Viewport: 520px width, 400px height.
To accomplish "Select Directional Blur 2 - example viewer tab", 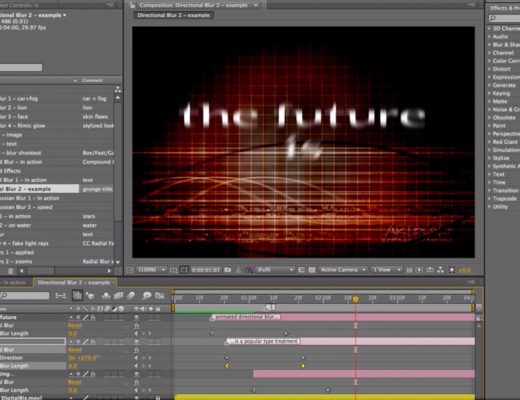I will pos(174,15).
